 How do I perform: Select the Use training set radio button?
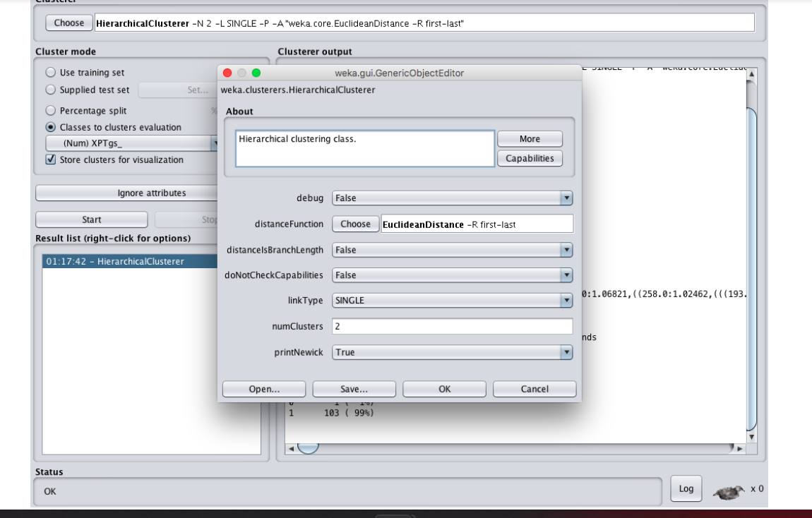[50, 73]
